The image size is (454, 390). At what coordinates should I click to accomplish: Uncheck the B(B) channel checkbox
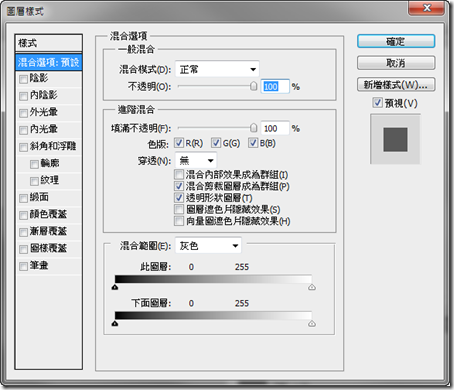click(253, 143)
